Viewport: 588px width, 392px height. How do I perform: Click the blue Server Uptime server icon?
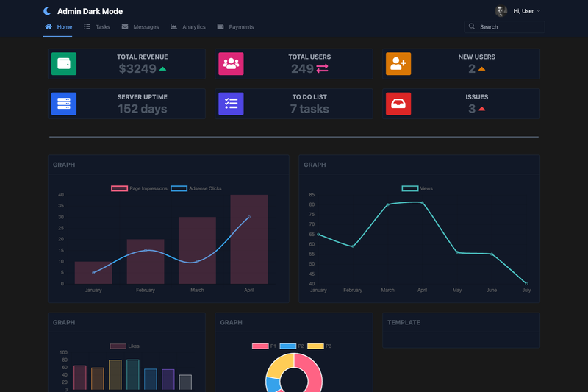pyautogui.click(x=64, y=104)
